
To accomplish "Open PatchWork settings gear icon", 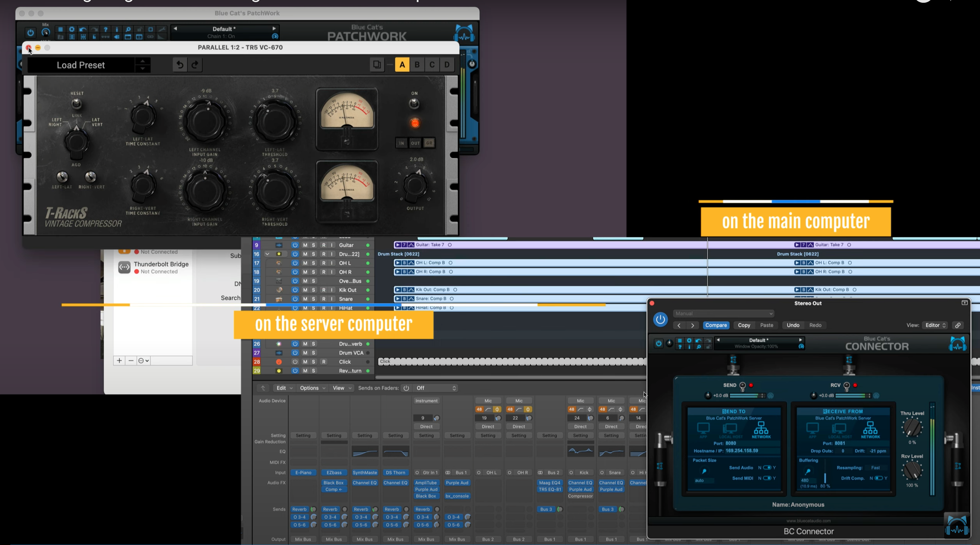I will (72, 29).
